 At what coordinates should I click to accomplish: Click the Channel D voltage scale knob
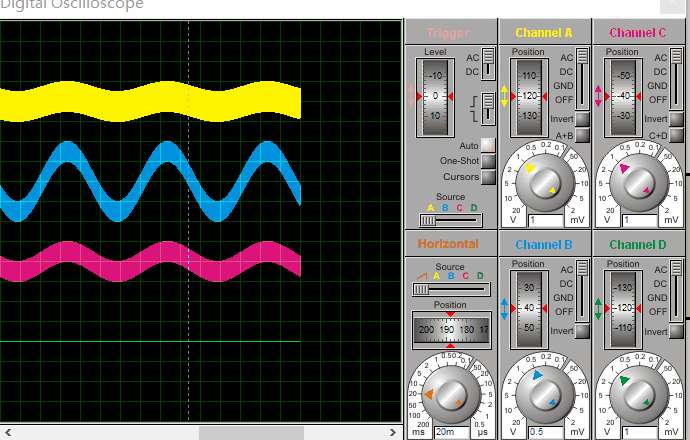pos(639,394)
